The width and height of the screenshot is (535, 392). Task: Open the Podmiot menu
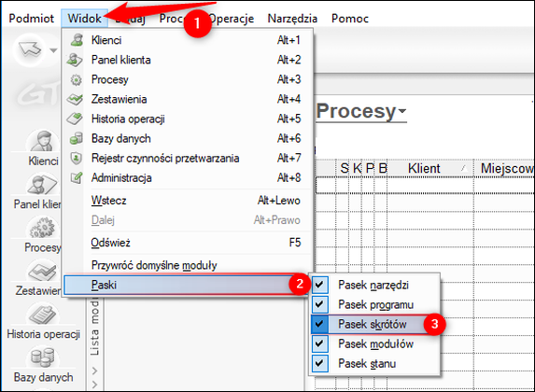[32, 19]
